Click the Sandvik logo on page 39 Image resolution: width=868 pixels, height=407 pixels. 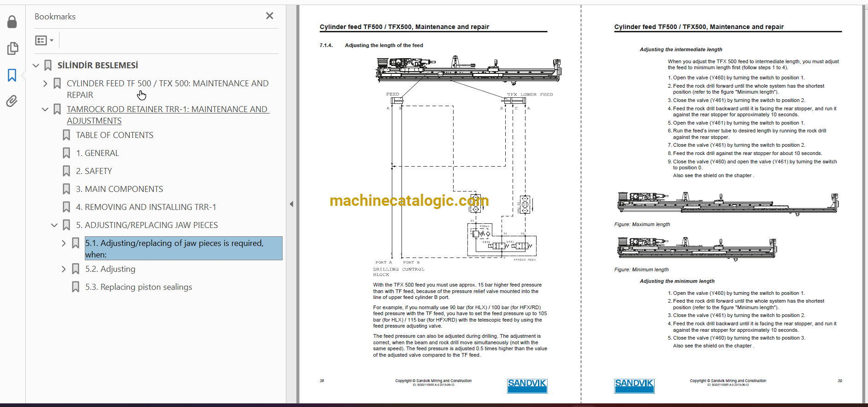pos(634,386)
